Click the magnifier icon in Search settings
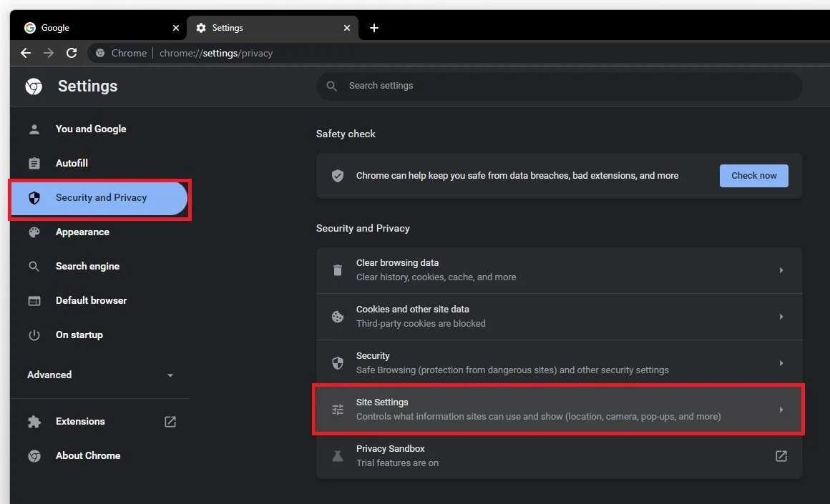830x504 pixels. pyautogui.click(x=331, y=86)
